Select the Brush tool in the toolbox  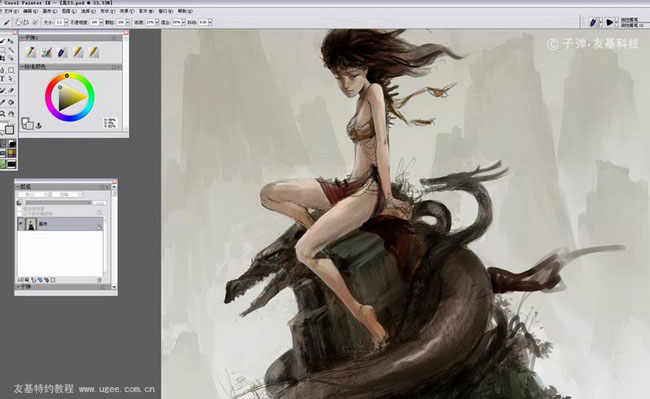pyautogui.click(x=2, y=41)
